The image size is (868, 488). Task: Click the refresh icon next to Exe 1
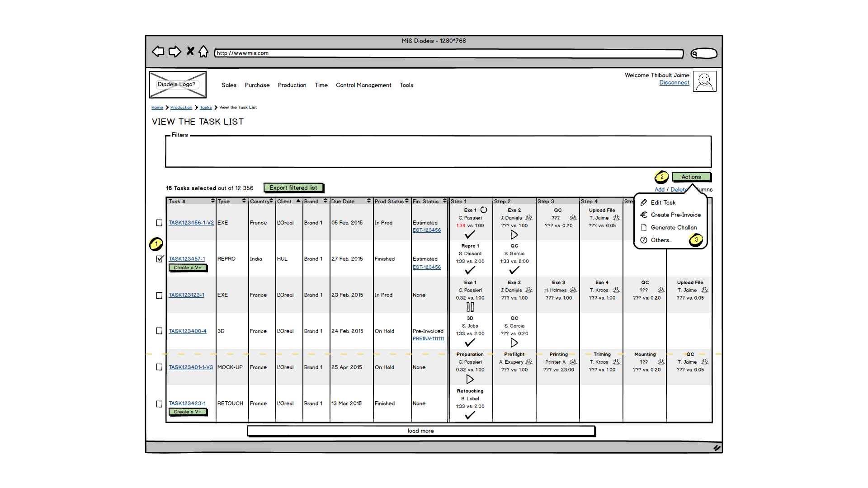[484, 210]
